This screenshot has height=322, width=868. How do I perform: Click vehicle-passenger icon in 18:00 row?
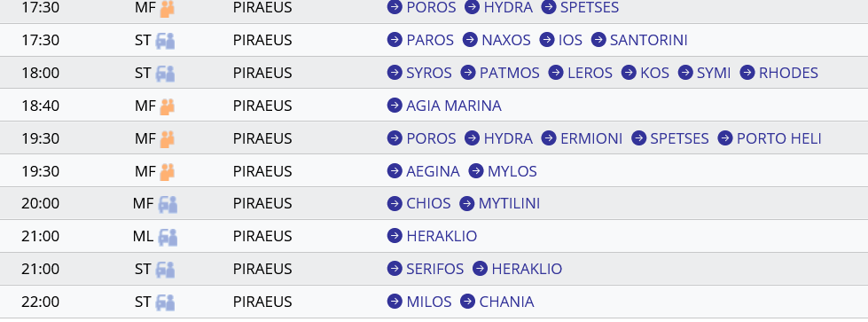pyautogui.click(x=165, y=73)
